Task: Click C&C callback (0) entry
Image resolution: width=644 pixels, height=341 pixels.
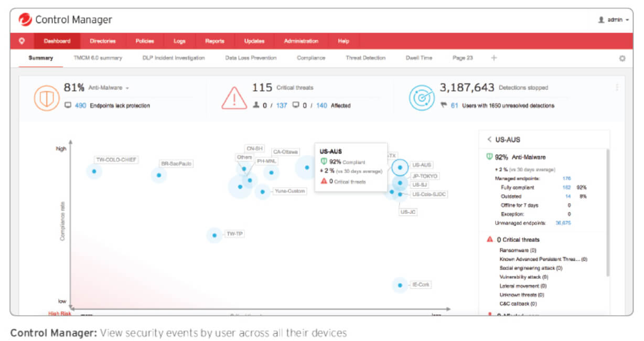Action: coord(518,304)
